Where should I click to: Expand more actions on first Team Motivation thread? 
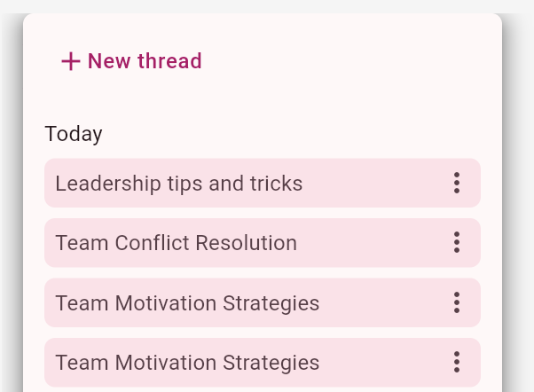click(457, 303)
